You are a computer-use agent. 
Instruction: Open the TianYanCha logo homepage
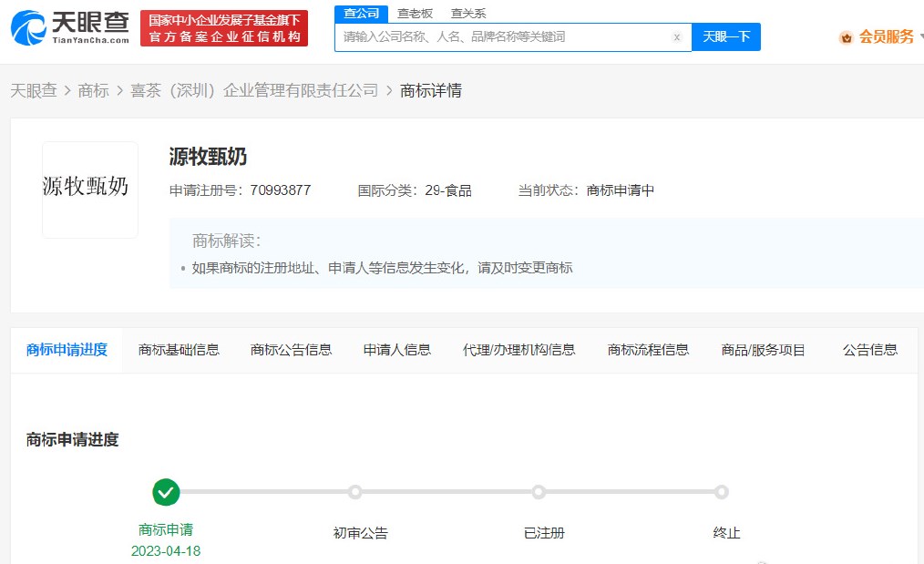[69, 27]
